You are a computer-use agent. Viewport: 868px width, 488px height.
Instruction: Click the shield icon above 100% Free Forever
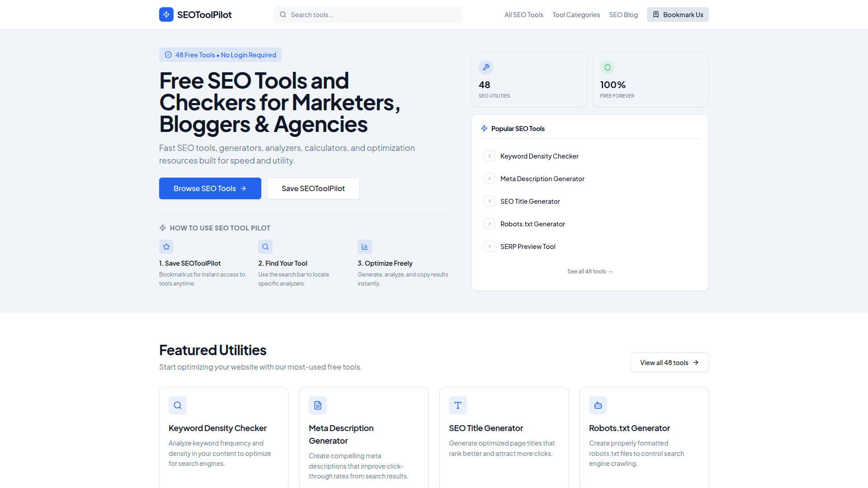click(x=608, y=67)
